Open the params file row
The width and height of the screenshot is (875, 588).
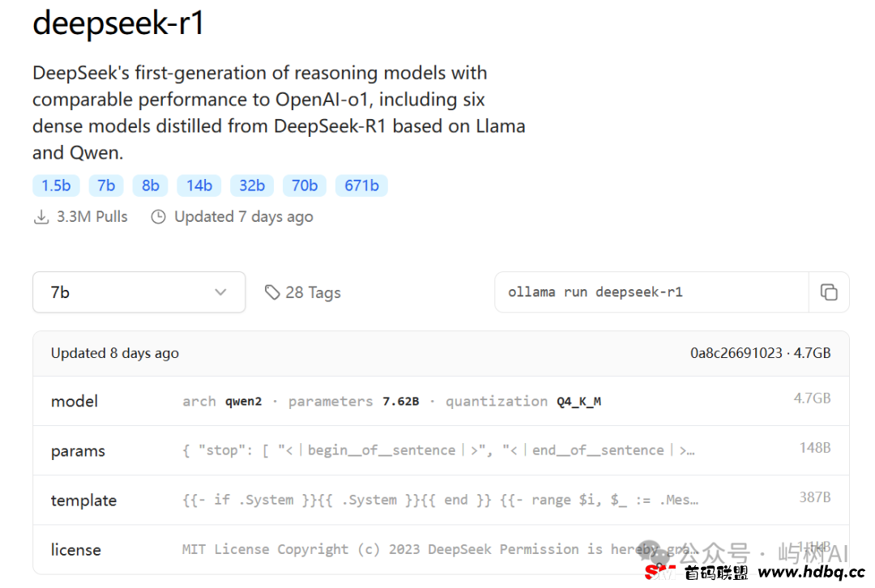(x=441, y=451)
